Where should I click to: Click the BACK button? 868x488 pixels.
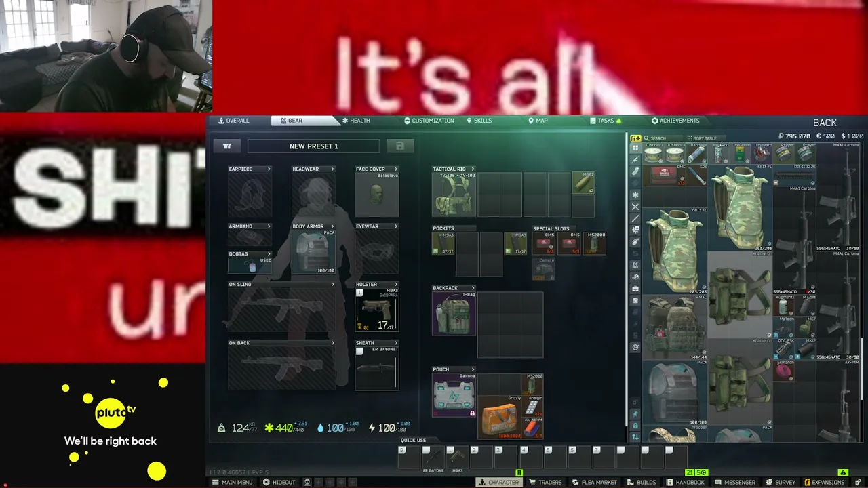click(825, 123)
